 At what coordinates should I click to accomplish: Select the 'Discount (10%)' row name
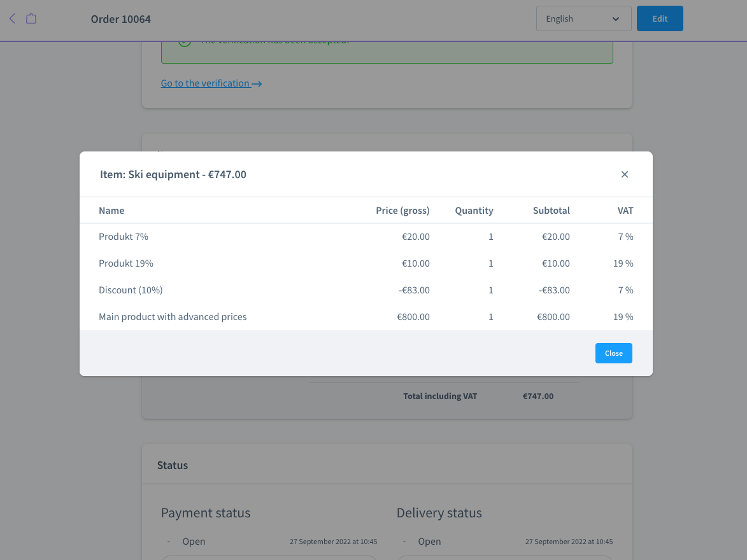pos(131,290)
